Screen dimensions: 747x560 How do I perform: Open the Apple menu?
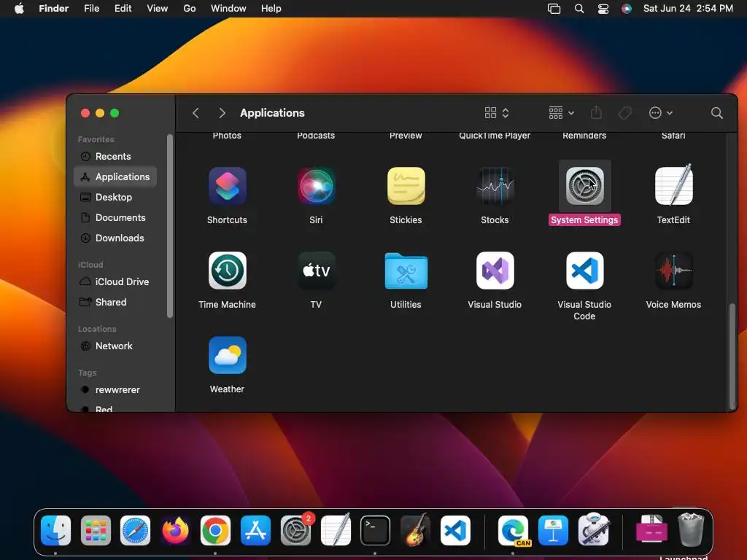click(x=19, y=8)
